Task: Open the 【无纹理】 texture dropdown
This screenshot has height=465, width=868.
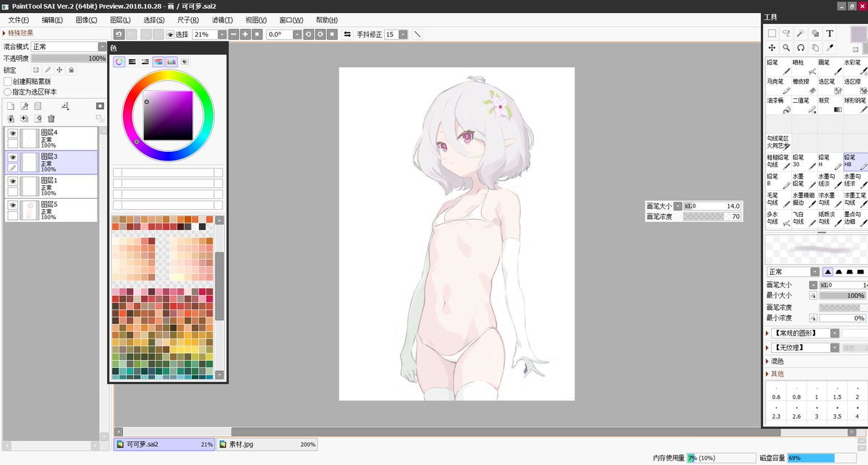Action: 835,347
